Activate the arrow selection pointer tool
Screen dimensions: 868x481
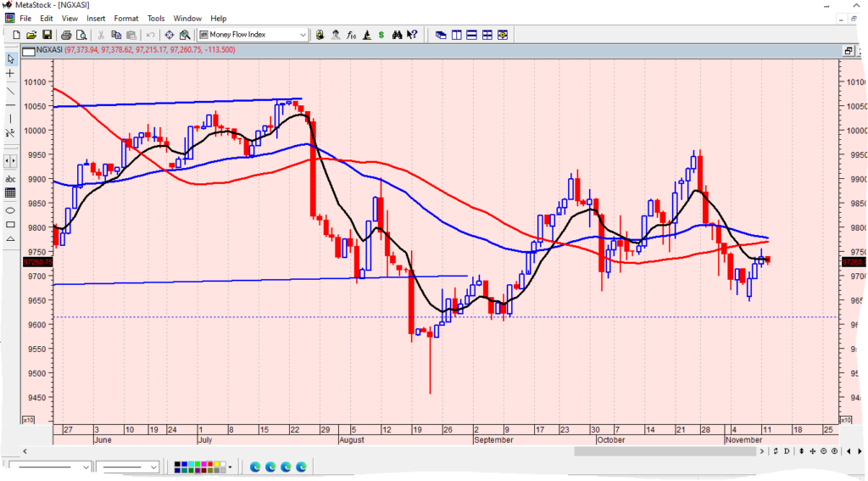point(10,59)
